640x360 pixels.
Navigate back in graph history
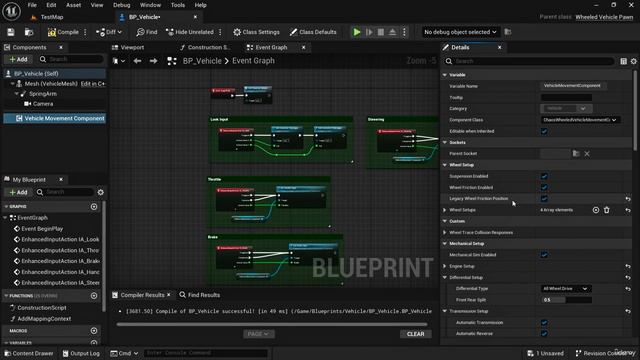tap(137, 61)
